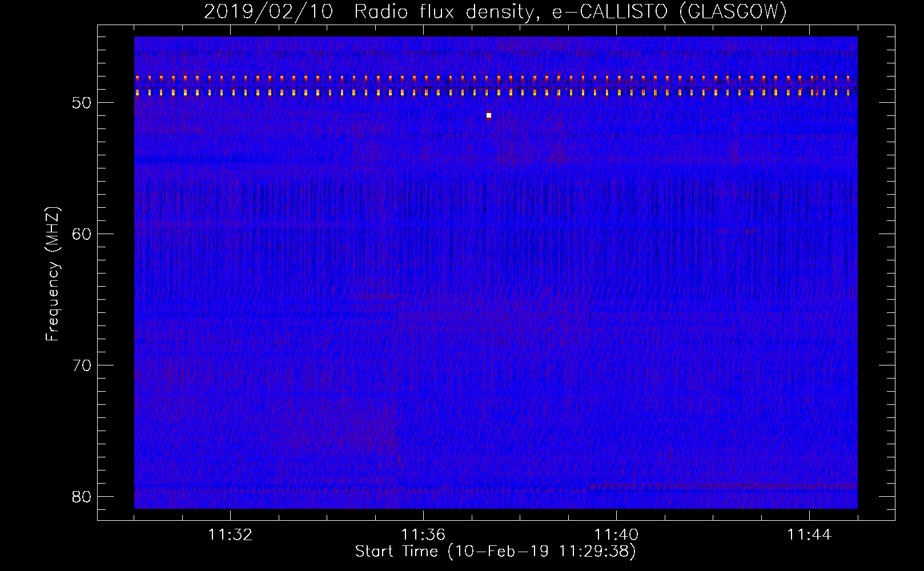Viewport: 924px width, 571px height.
Task: Select the 11:40 time tick label
Action: tap(616, 534)
